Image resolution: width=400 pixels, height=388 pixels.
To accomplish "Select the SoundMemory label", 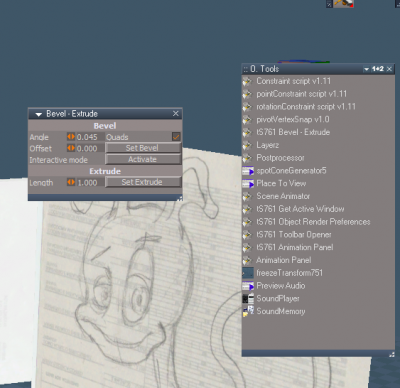I will [281, 311].
